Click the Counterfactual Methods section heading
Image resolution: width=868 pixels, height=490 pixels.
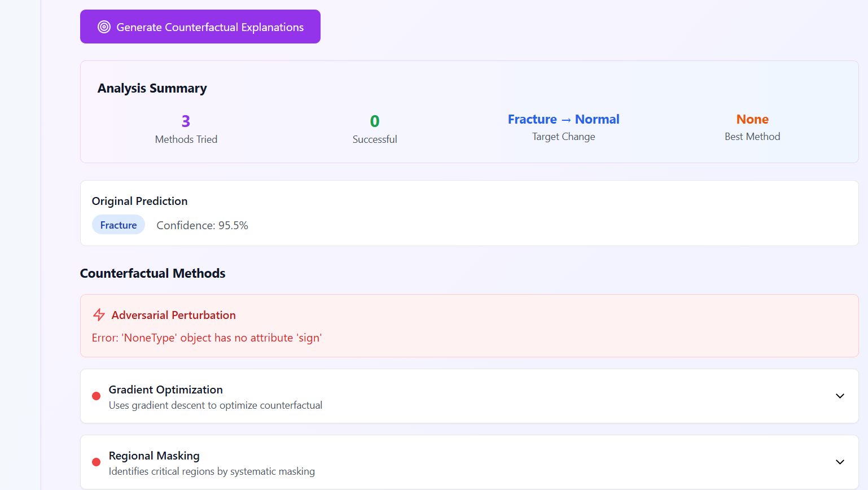153,273
